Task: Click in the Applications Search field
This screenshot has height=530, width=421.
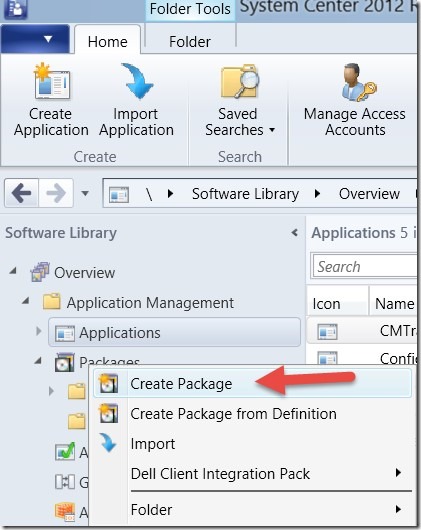Action: pos(365,267)
